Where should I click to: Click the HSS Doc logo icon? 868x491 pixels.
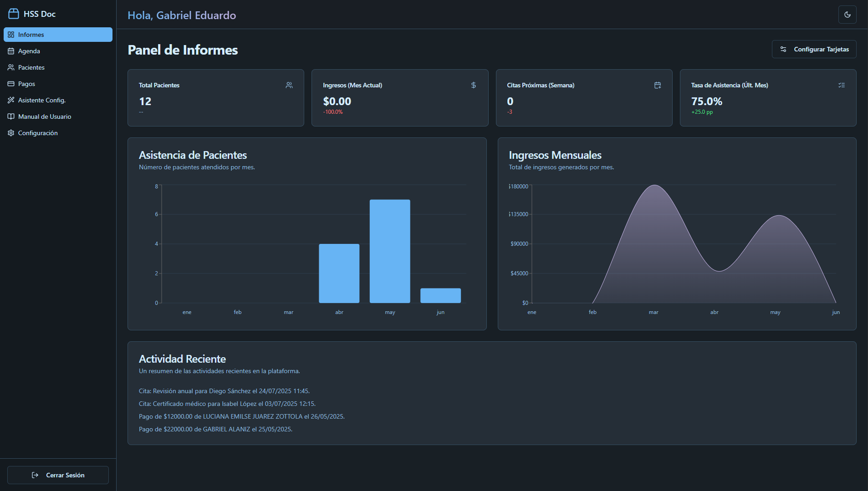[14, 14]
